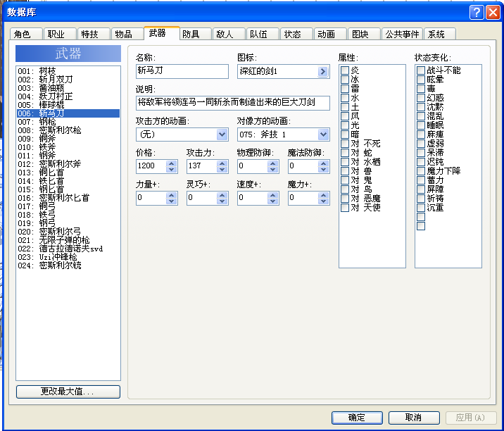Decrease 力量+ with the down arrow
This screenshot has width=504, height=431.
172,201
